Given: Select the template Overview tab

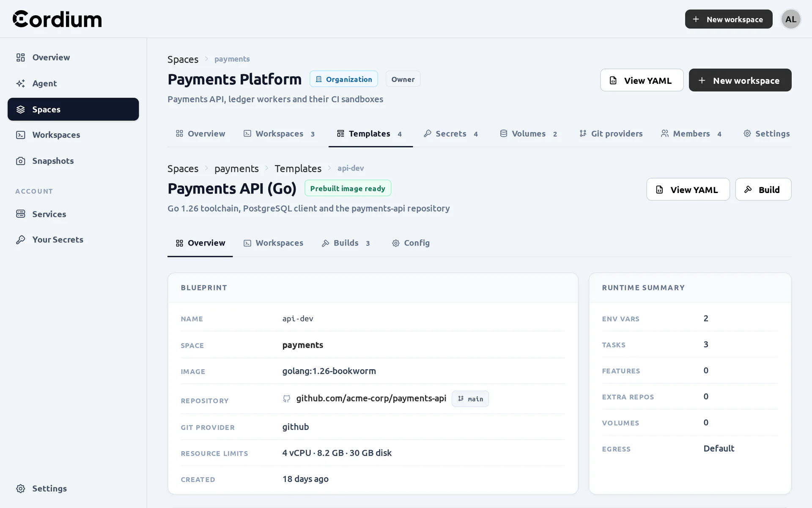Looking at the screenshot, I should tap(200, 243).
